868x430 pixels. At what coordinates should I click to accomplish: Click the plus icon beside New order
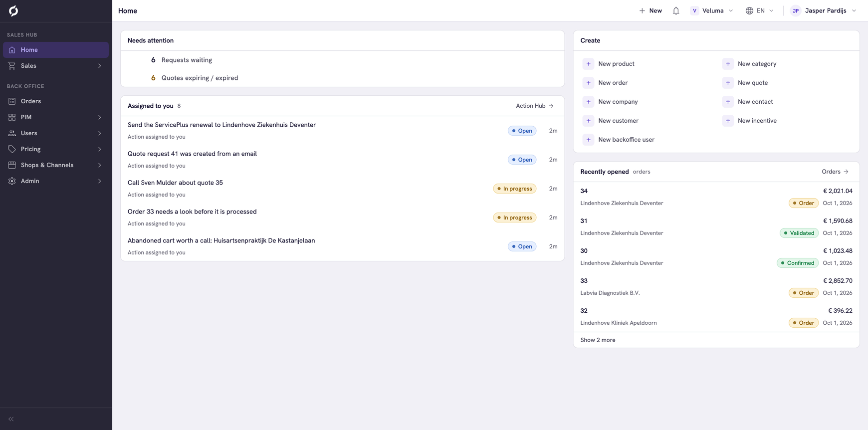click(x=589, y=83)
